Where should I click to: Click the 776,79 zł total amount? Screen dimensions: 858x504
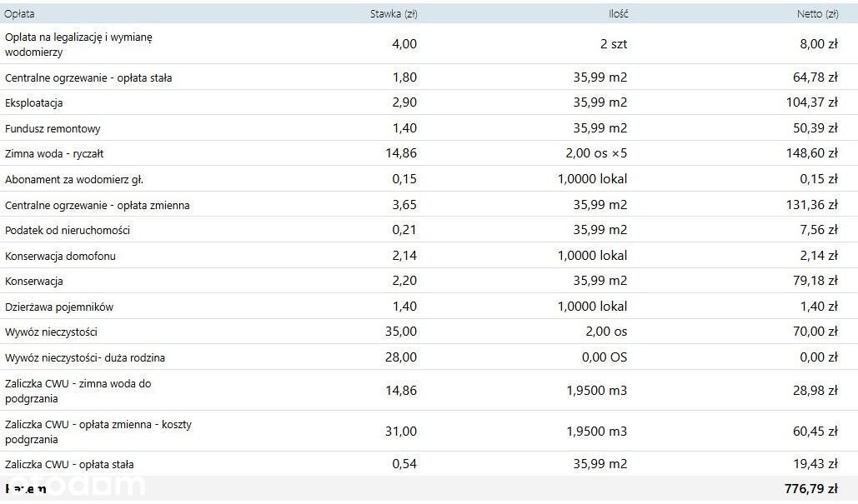pyautogui.click(x=811, y=489)
